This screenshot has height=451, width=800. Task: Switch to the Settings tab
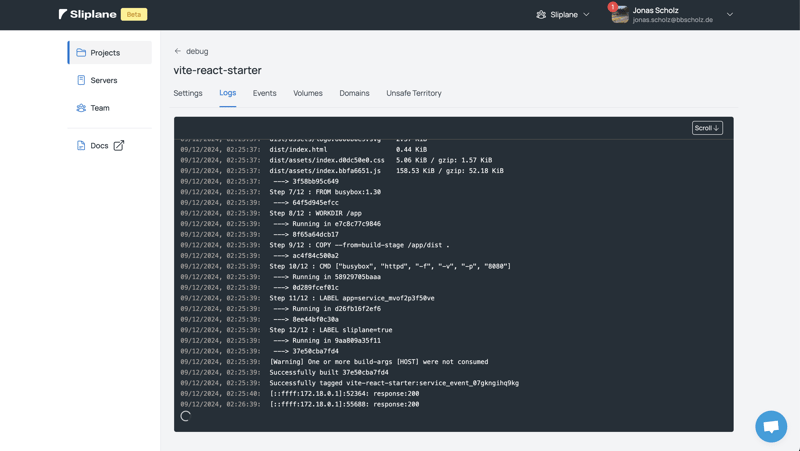[188, 93]
